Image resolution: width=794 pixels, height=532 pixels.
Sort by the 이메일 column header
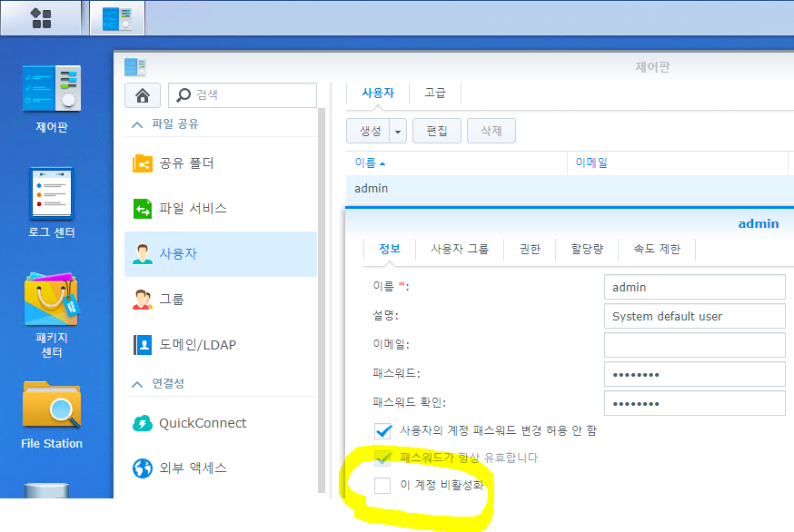(x=678, y=163)
